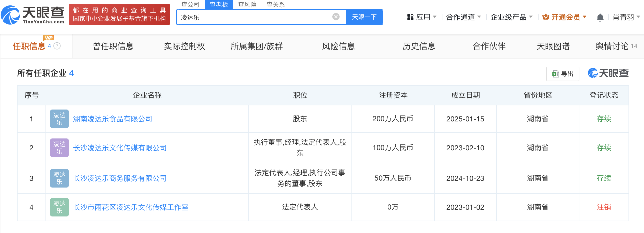This screenshot has width=644, height=233.
Task: Click the 存续 status of 湖南凌达乐食品有限公司
Action: tap(604, 119)
